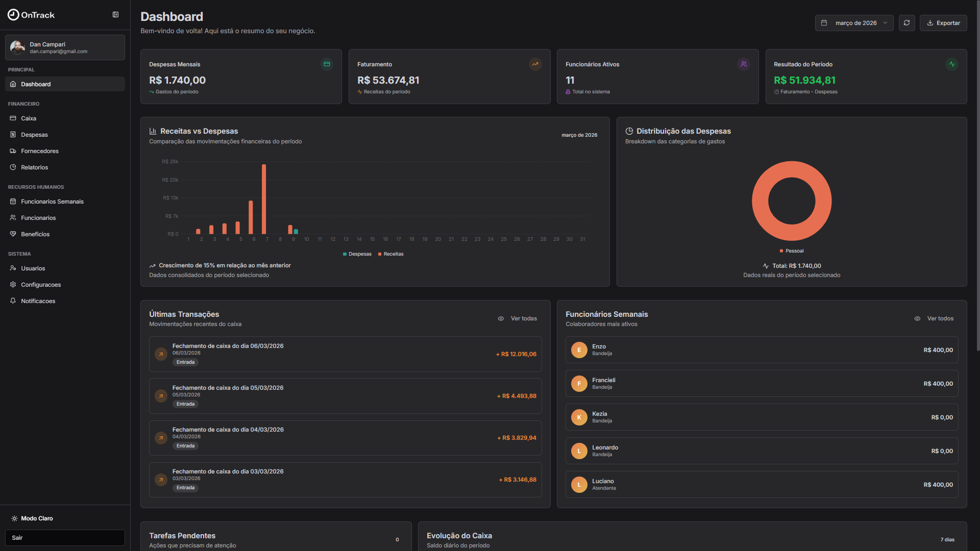980x551 pixels.
Task: Click the refresh icon next to Exportar
Action: 907,22
